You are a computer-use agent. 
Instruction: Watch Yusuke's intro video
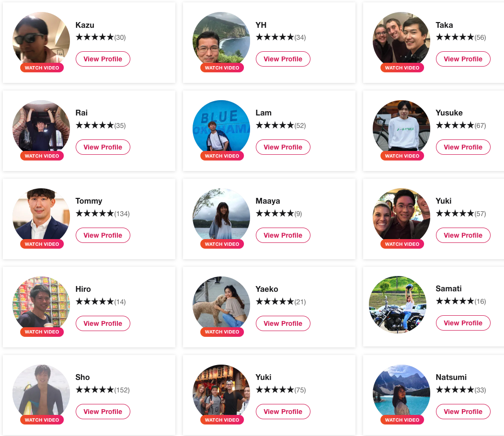click(402, 156)
